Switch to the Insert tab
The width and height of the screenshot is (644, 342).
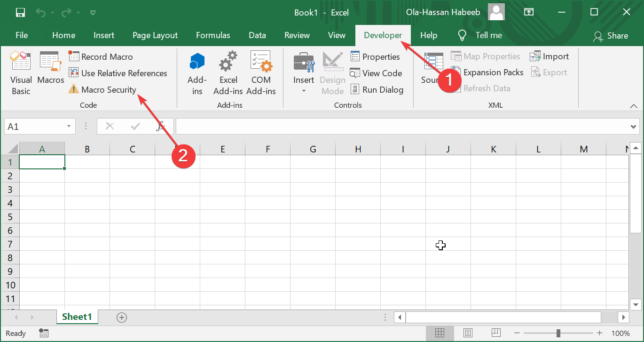pyautogui.click(x=104, y=35)
